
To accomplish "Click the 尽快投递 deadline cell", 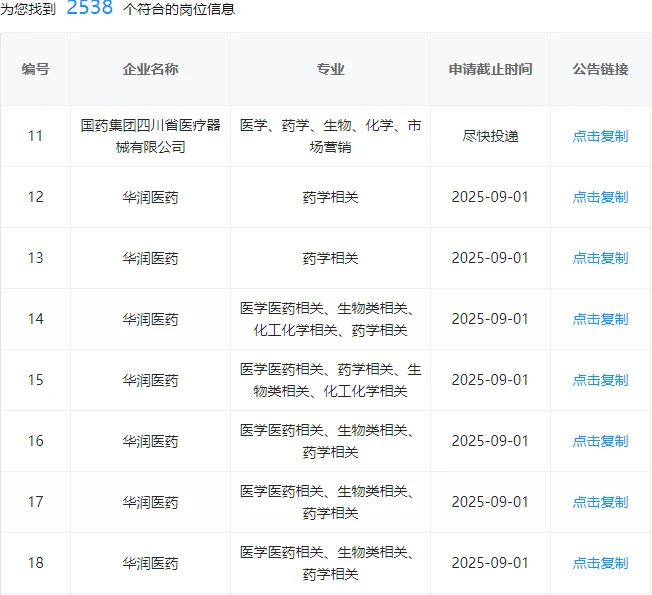I will pyautogui.click(x=490, y=136).
